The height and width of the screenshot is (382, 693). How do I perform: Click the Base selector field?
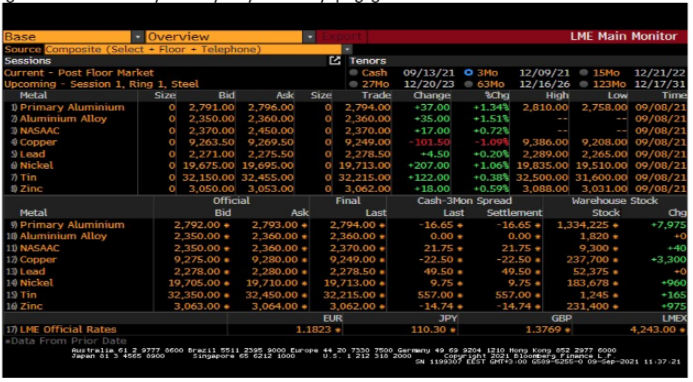click(67, 37)
